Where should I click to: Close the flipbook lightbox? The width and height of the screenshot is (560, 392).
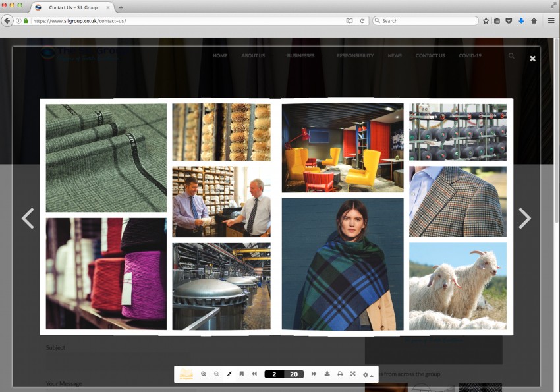(x=532, y=59)
